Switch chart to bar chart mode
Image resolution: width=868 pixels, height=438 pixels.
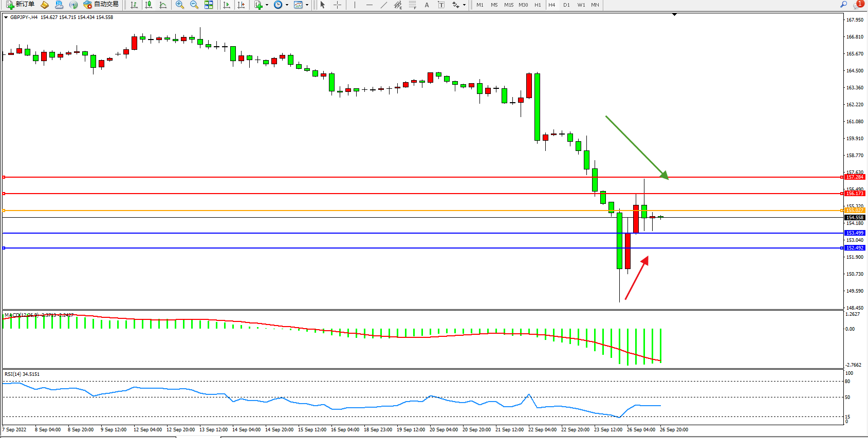134,5
